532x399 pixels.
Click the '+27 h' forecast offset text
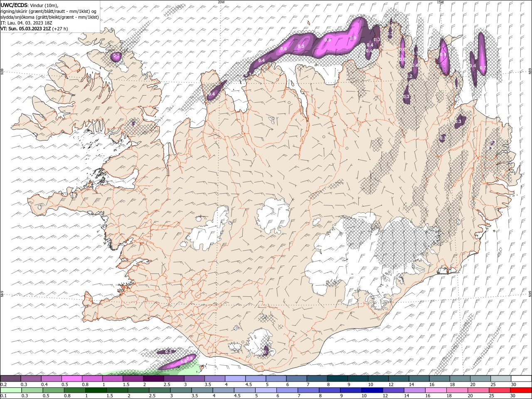(60, 29)
